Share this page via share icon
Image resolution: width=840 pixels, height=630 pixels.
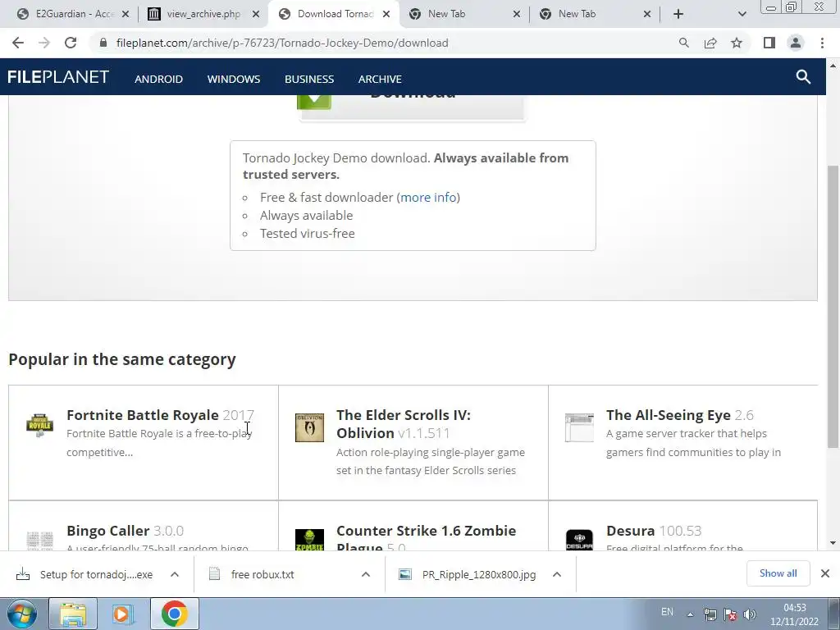point(710,43)
